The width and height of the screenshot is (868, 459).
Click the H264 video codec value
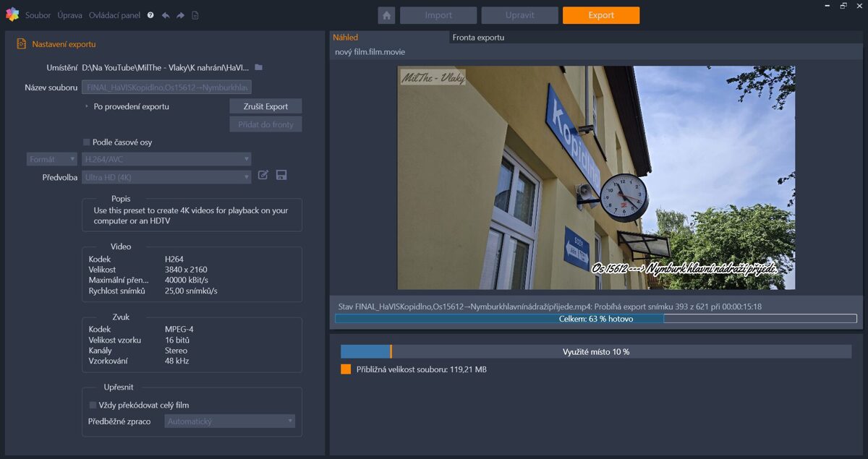pos(174,259)
